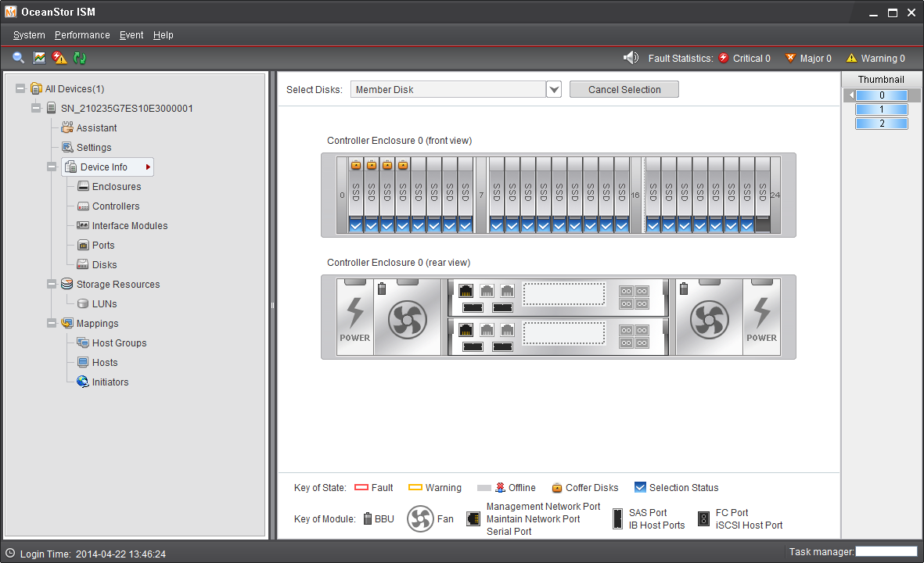Click the lower controller's management network port
This screenshot has height=563, width=924.
click(x=466, y=331)
